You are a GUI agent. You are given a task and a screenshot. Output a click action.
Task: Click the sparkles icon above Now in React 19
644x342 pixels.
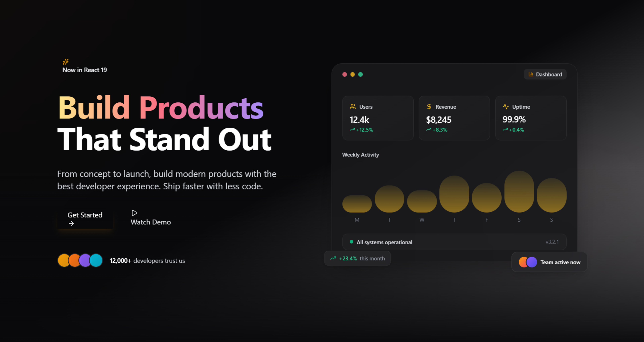pyautogui.click(x=66, y=62)
